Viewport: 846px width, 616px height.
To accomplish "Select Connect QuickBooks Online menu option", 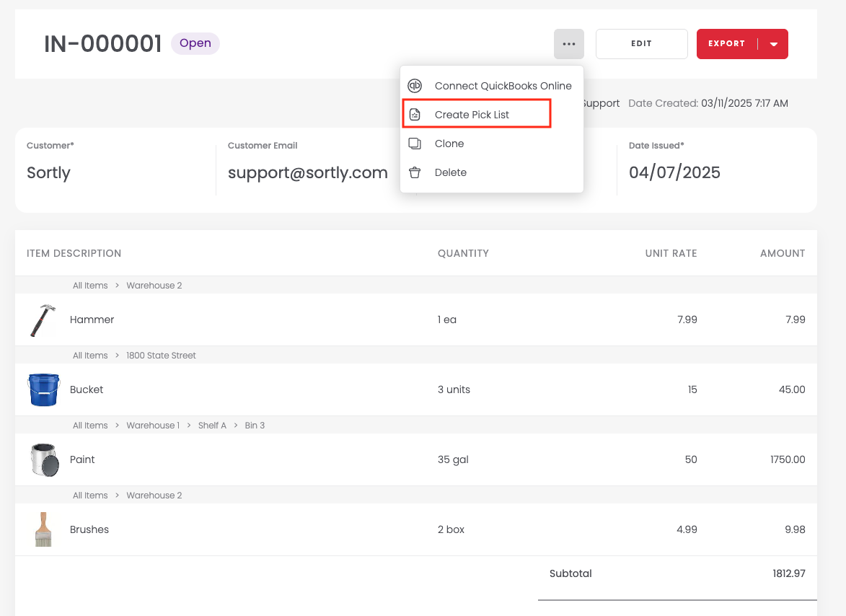I will click(503, 86).
